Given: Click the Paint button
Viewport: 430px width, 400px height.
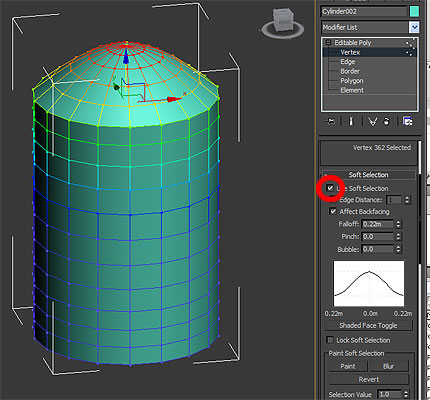Looking at the screenshot, I should [x=348, y=366].
